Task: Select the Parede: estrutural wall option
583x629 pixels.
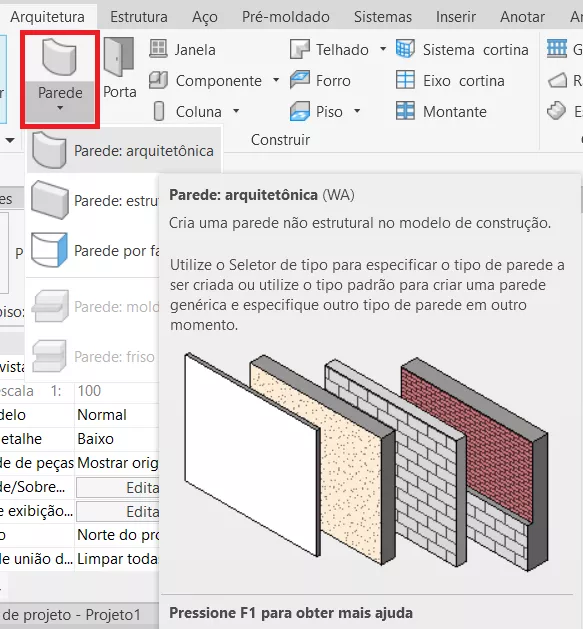Action: pyautogui.click(x=93, y=200)
